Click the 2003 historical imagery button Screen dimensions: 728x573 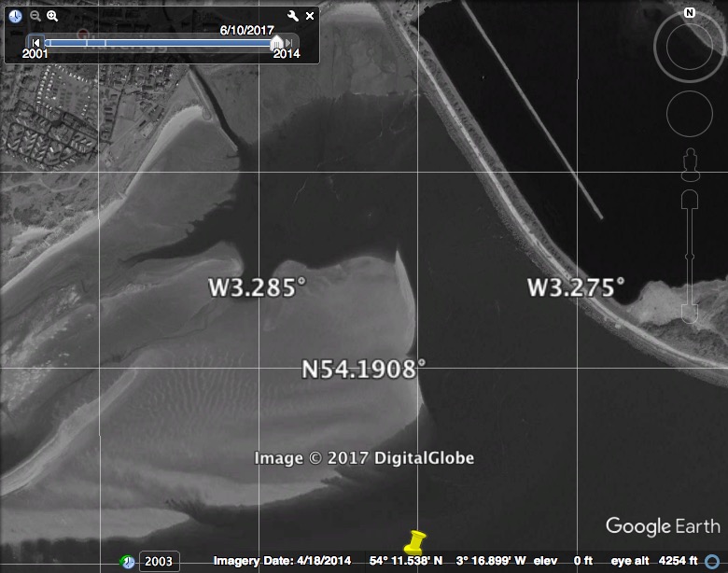click(x=159, y=562)
